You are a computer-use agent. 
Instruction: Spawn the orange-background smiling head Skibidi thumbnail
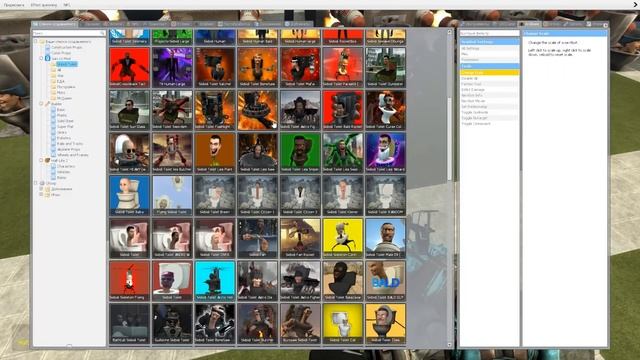tap(215, 153)
